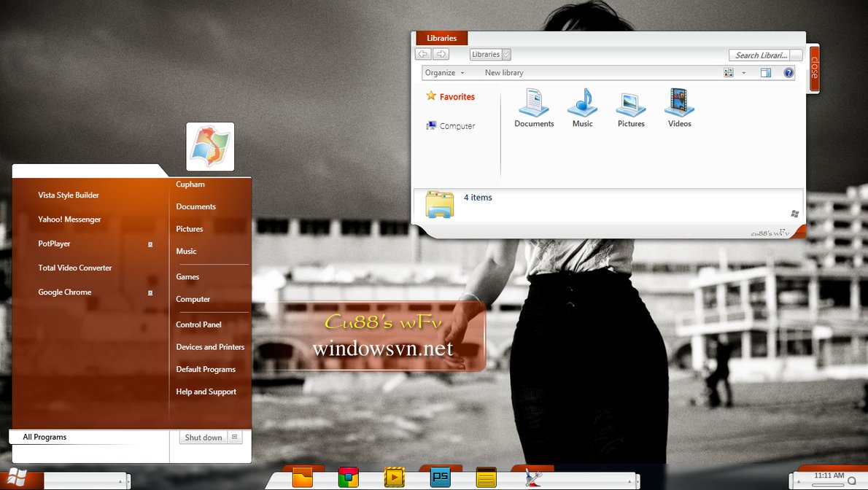Open the Music library icon

click(582, 103)
